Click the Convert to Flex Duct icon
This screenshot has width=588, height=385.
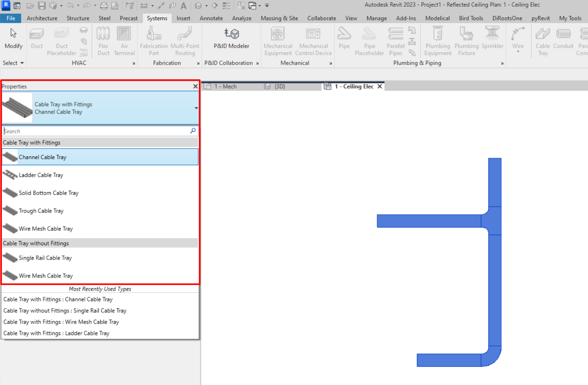(x=83, y=52)
